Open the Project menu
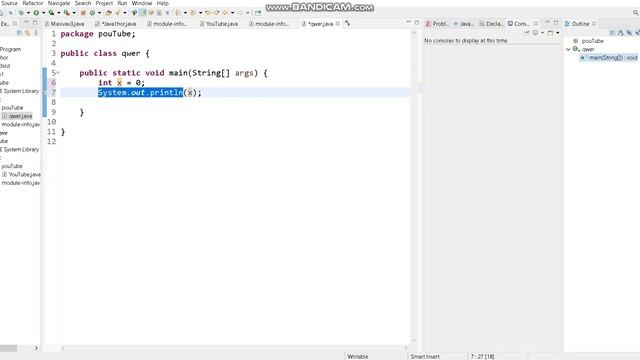The width and height of the screenshot is (640, 360). pyautogui.click(x=104, y=3)
